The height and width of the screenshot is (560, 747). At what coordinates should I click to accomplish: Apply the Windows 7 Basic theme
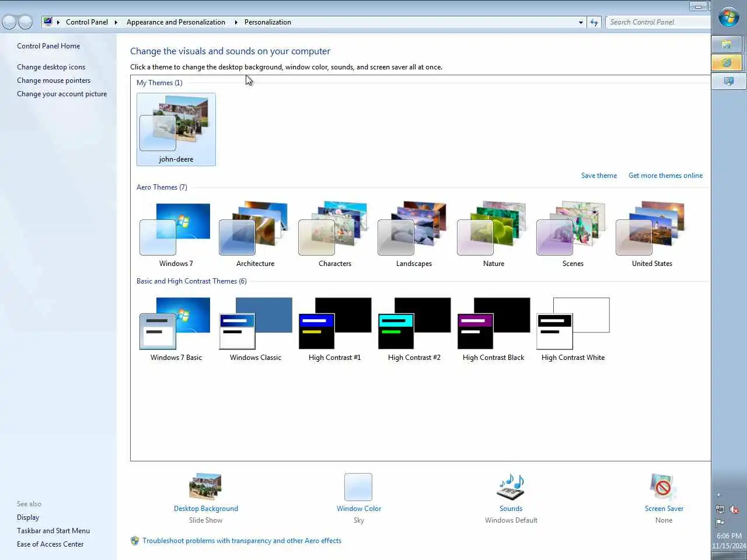[x=176, y=329]
